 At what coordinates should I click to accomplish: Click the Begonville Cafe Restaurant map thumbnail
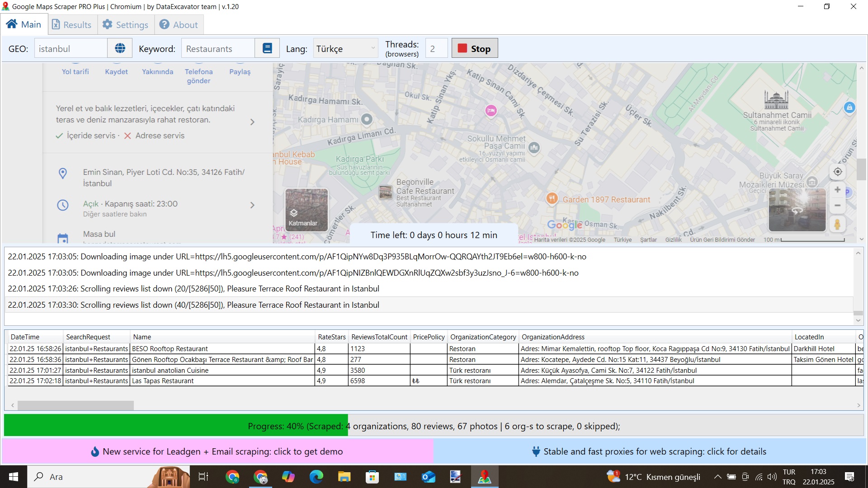tap(386, 192)
